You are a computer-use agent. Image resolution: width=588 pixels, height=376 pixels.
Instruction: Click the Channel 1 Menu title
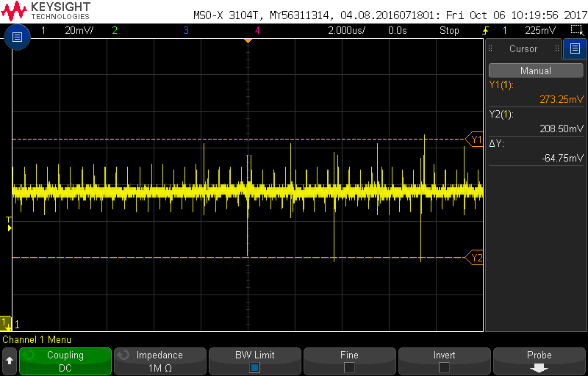click(37, 340)
